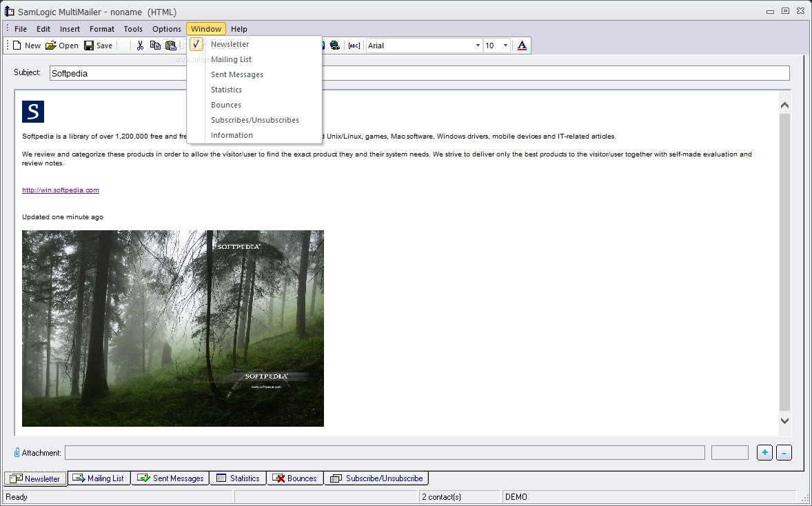Click the New document toolbar button
The width and height of the screenshot is (812, 506).
26,45
